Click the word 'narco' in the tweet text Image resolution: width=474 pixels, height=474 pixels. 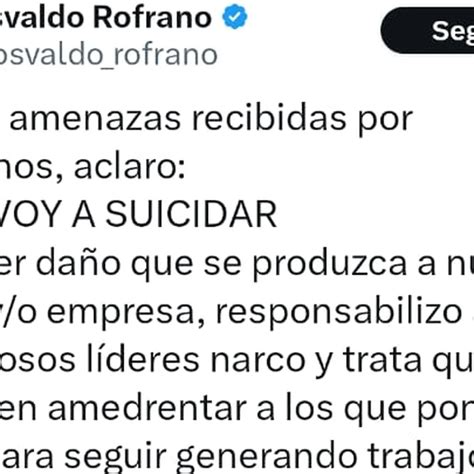258,361
